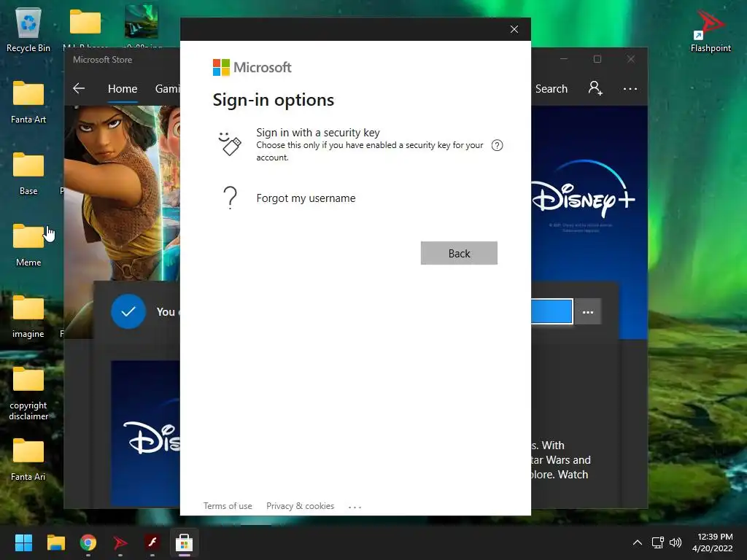Select the aurora image file on desktop

pyautogui.click(x=142, y=22)
